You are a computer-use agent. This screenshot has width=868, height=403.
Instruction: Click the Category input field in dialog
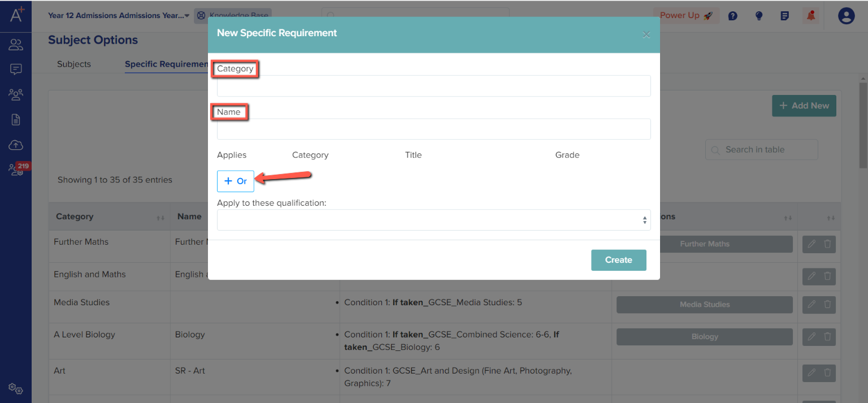click(433, 86)
